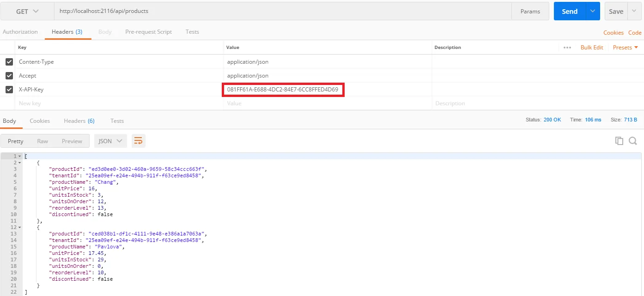The width and height of the screenshot is (644, 296).
Task: Switch to the Authorization tab
Action: click(x=20, y=32)
